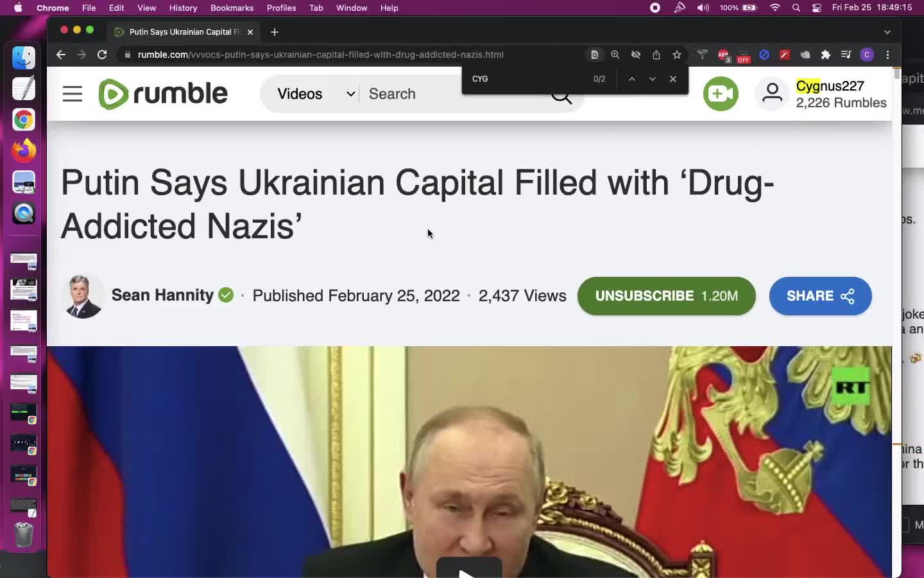Expand the Videos search type dropdown
Viewport: 924px width, 578px height.
tap(315, 94)
